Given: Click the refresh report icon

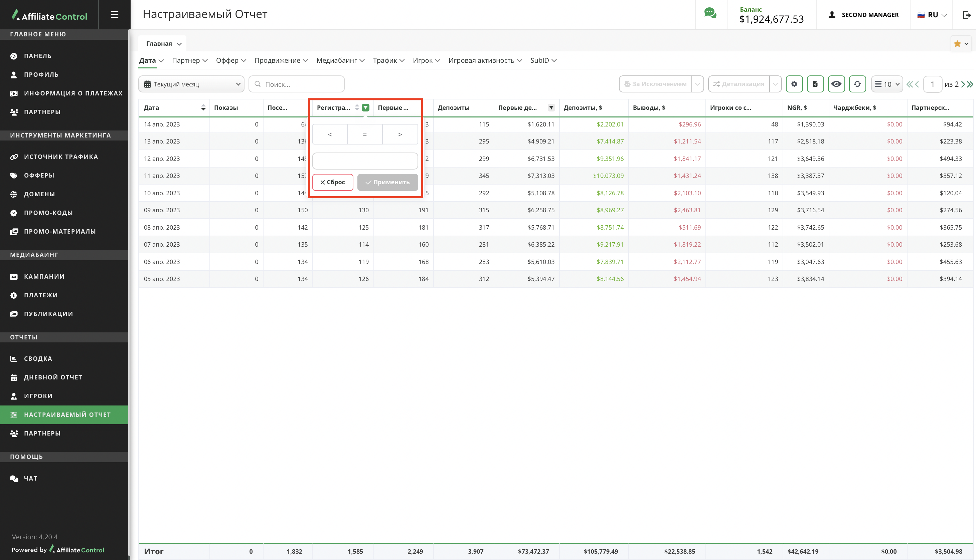Looking at the screenshot, I should 857,84.
